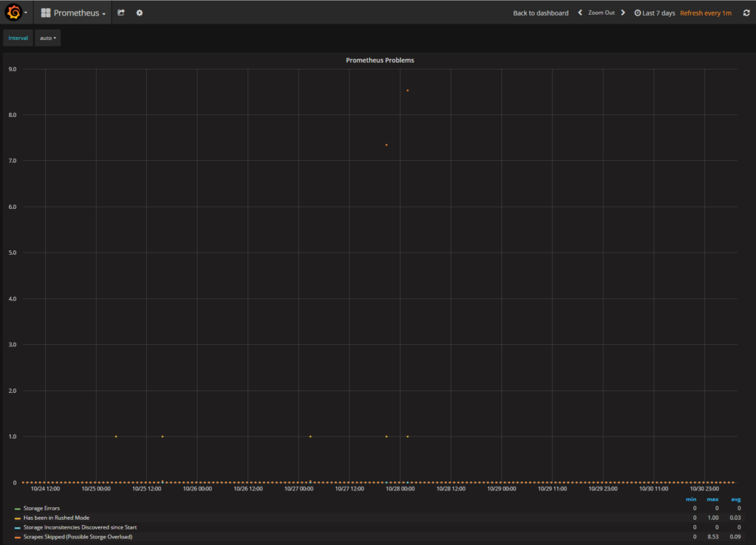756x545 pixels.
Task: Open the Prometheus dashboard picker dropdown
Action: [79, 13]
